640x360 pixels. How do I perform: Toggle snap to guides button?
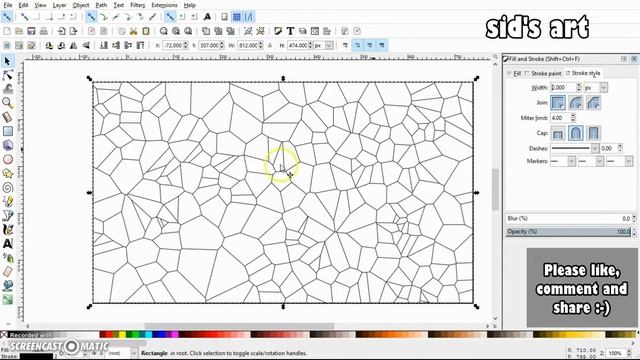click(x=249, y=17)
